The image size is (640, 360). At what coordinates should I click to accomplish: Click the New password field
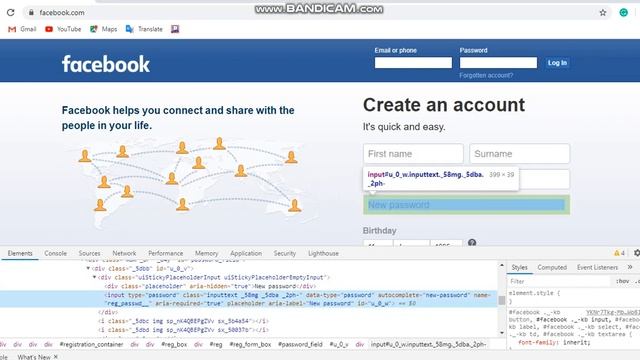tap(466, 205)
